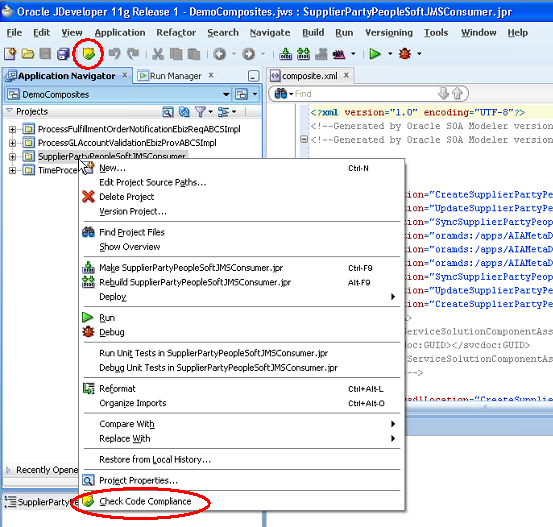Viewport: 553px width, 527px height.
Task: Click the Copy toolbar icon
Action: pyautogui.click(x=176, y=54)
